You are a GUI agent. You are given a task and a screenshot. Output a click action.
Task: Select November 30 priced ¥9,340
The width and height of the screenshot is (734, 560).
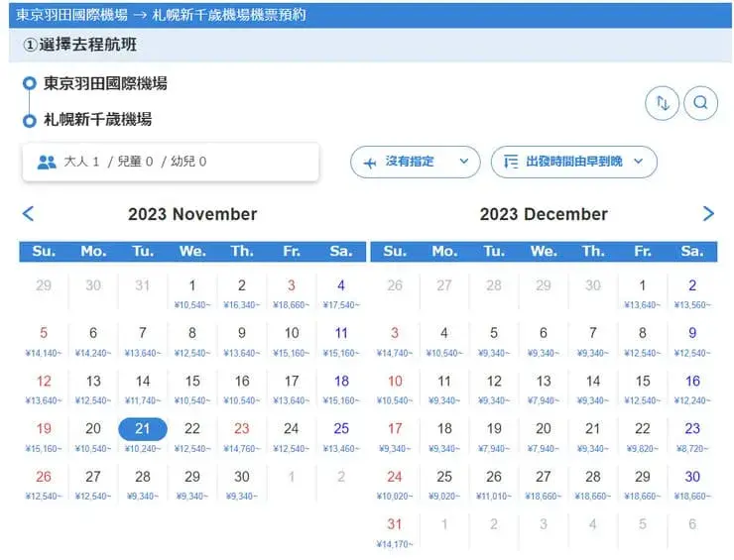coord(242,484)
